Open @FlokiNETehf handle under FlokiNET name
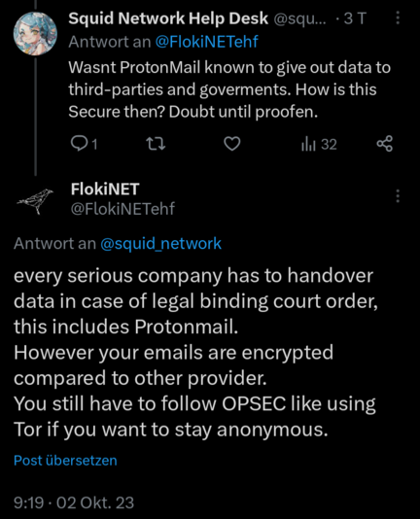Viewport: 420px width, 519px height. [122, 209]
